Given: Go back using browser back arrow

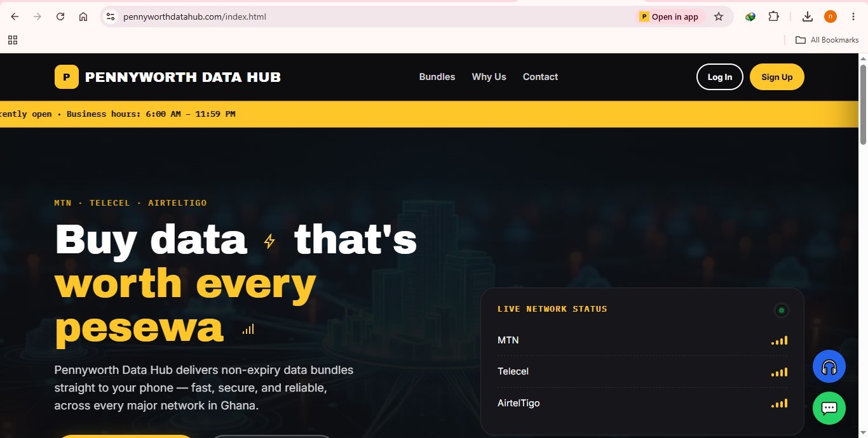Looking at the screenshot, I should click(15, 17).
